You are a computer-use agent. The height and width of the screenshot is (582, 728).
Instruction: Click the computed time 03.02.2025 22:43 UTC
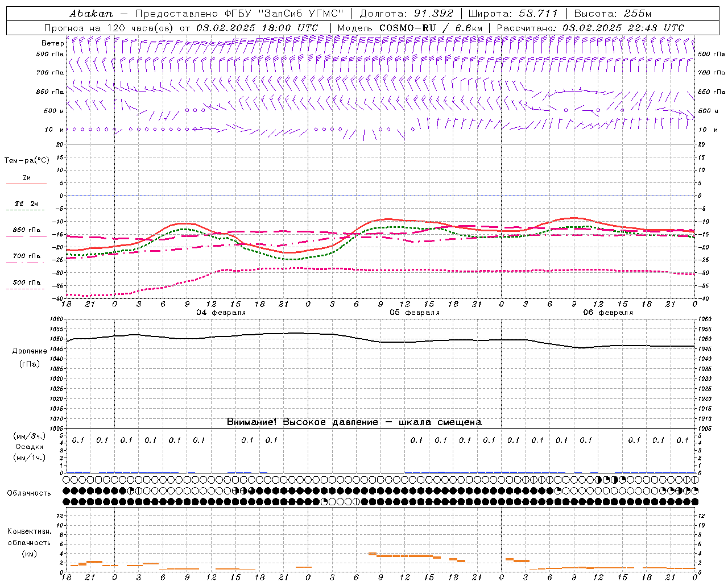coord(623,28)
